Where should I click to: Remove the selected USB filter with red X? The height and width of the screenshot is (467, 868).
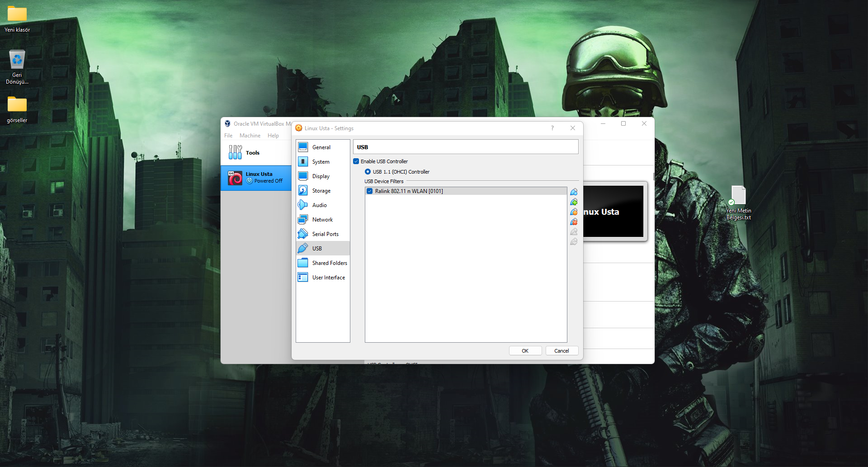[574, 222]
